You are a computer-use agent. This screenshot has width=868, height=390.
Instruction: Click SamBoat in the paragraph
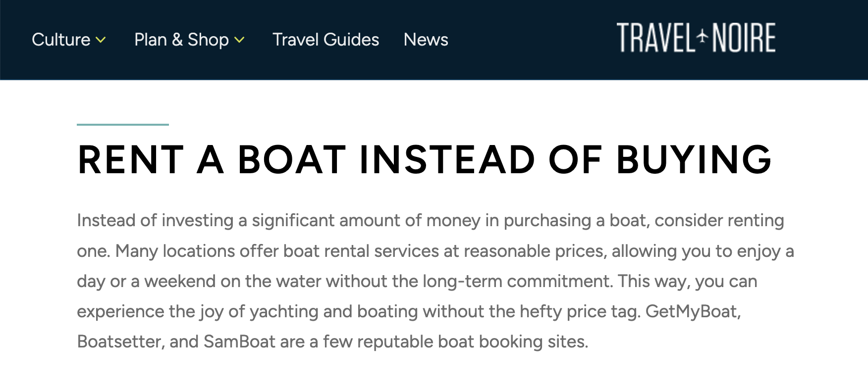(x=239, y=341)
